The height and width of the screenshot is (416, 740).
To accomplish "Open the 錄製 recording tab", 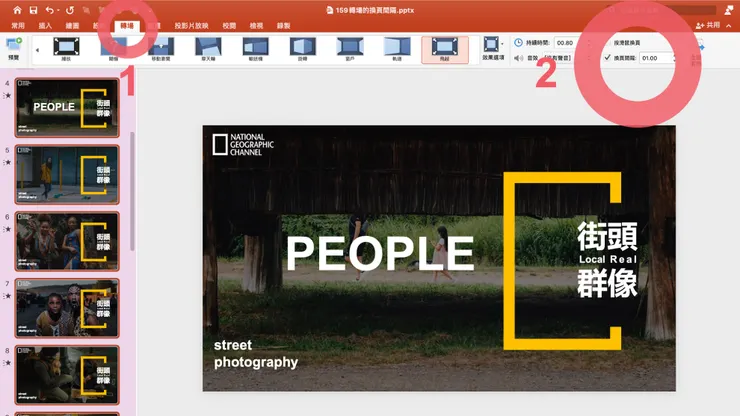I will tap(284, 25).
